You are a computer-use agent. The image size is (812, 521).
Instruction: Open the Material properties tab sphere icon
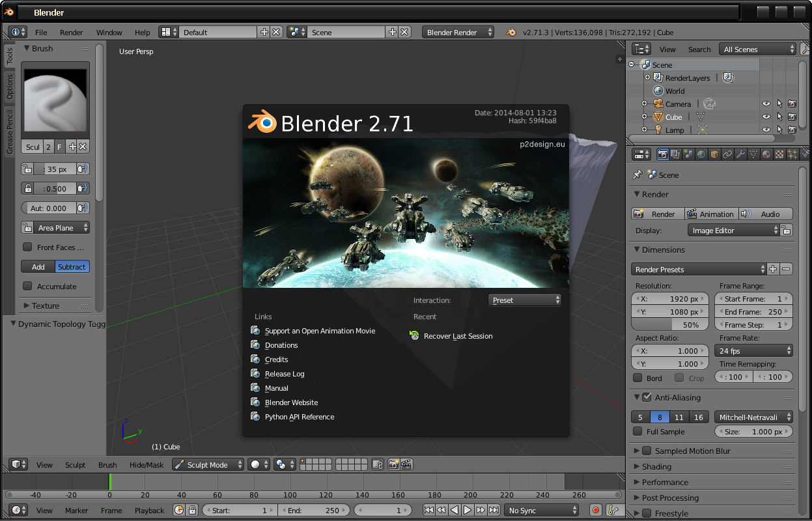coord(766,154)
